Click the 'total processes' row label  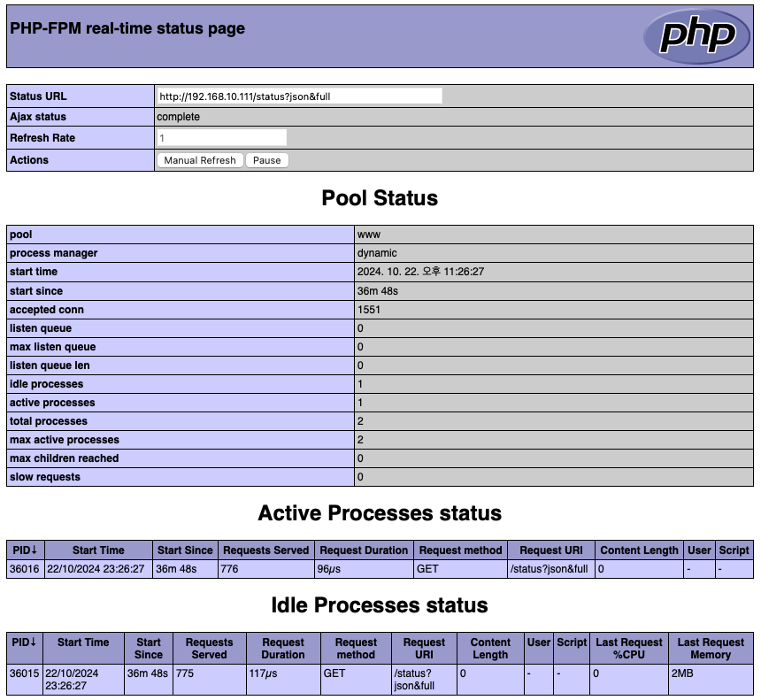click(49, 421)
